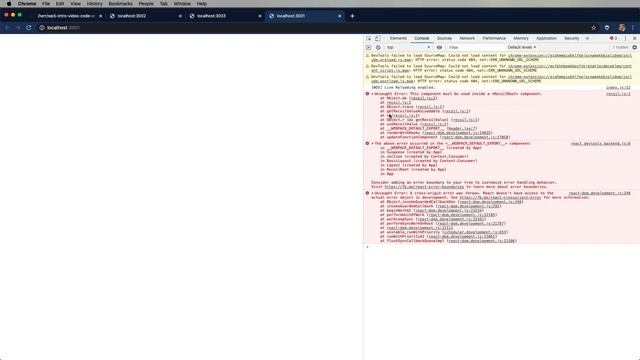Image resolution: width=640 pixels, height=360 pixels.
Task: Open react_devtools_backend.js source link
Action: point(600,144)
